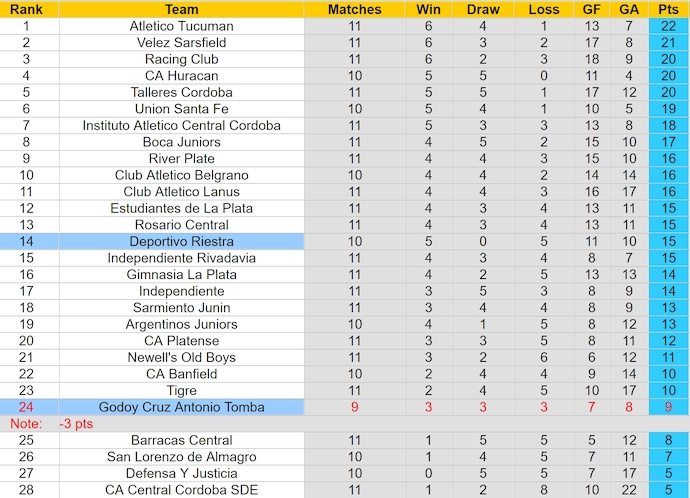Open Godoy Cruz Antonio Tomba entry
The width and height of the screenshot is (690, 498).
182,407
